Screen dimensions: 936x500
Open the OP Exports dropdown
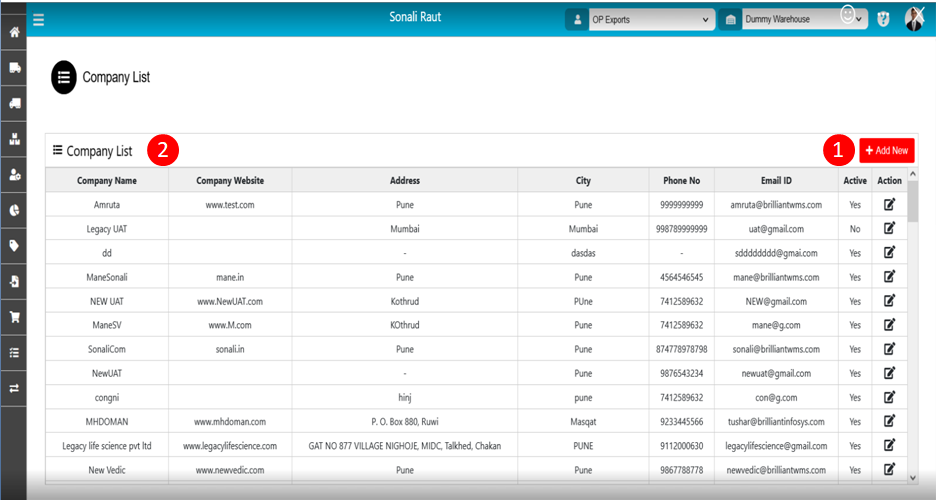point(650,20)
